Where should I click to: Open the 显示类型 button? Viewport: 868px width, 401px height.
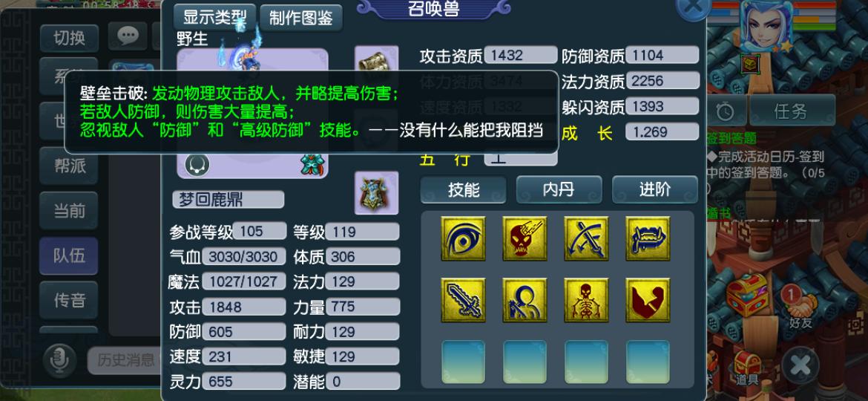pyautogui.click(x=215, y=18)
